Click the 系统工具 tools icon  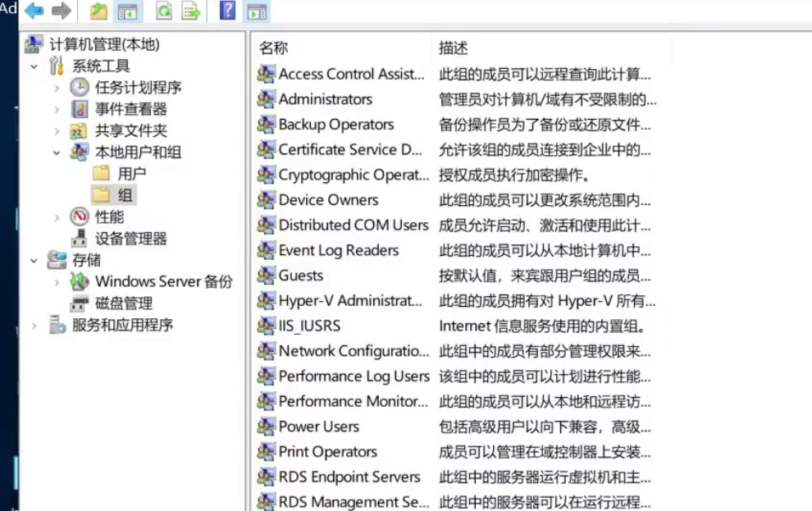click(57, 66)
